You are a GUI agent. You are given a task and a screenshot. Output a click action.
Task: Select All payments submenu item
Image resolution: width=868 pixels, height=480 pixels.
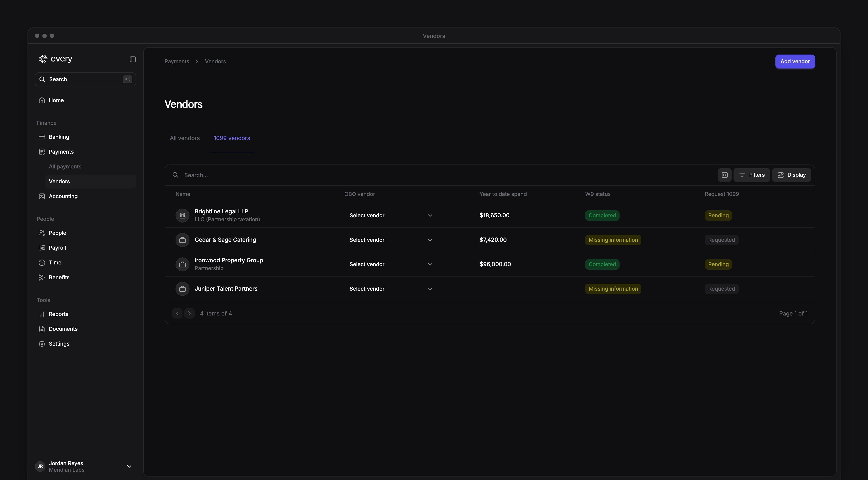(91, 167)
